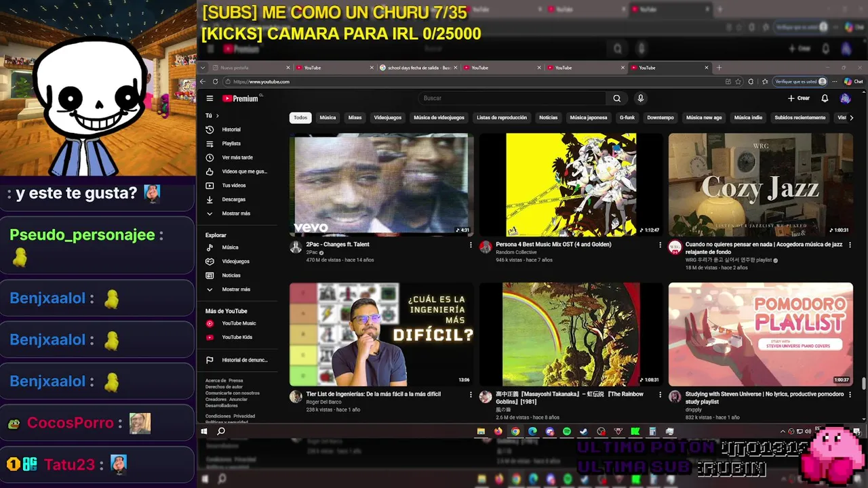Open the YouTube hamburger guide menu
The width and height of the screenshot is (868, 488).
[x=210, y=98]
